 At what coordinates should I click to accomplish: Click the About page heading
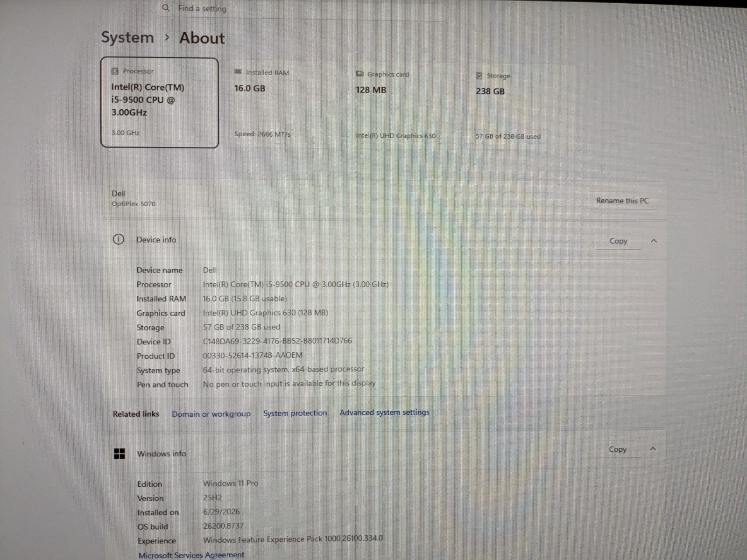pyautogui.click(x=202, y=38)
